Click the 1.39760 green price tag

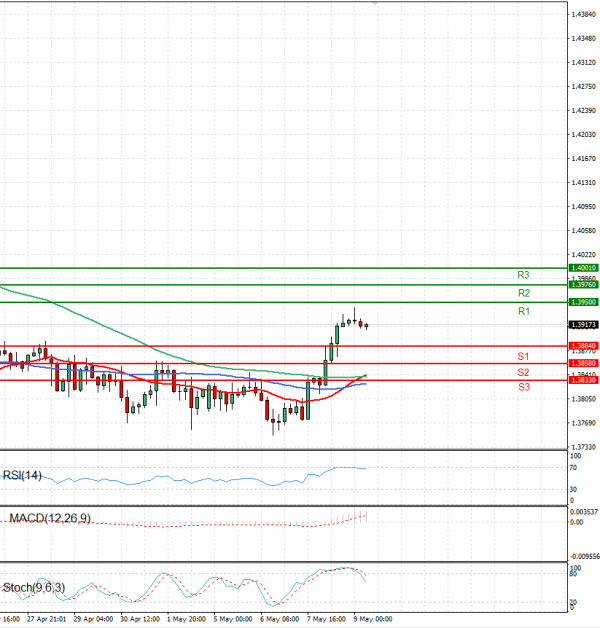[583, 285]
